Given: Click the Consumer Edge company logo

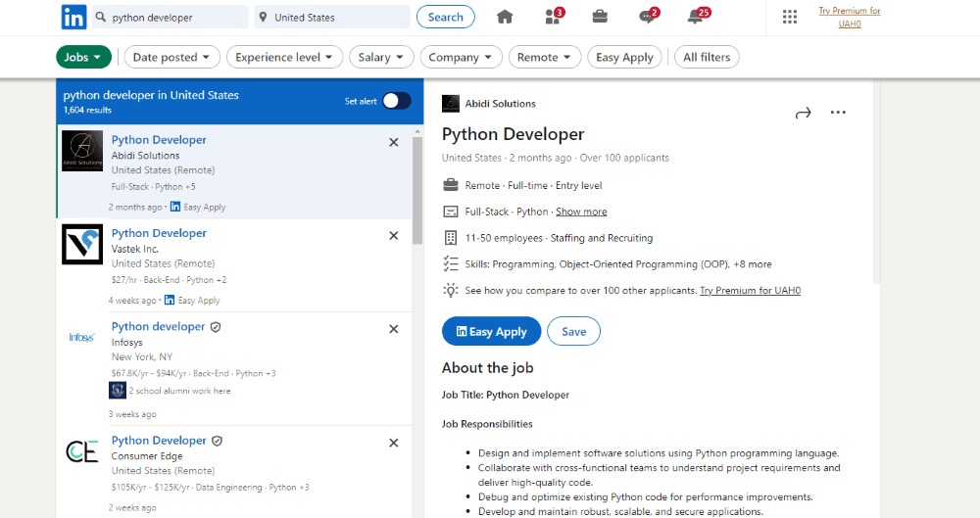Looking at the screenshot, I should tap(82, 451).
